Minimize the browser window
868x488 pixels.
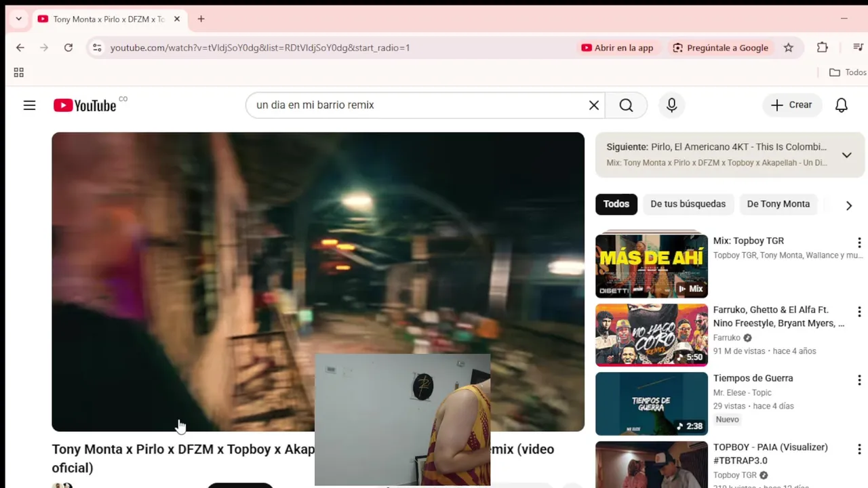pos(844,19)
